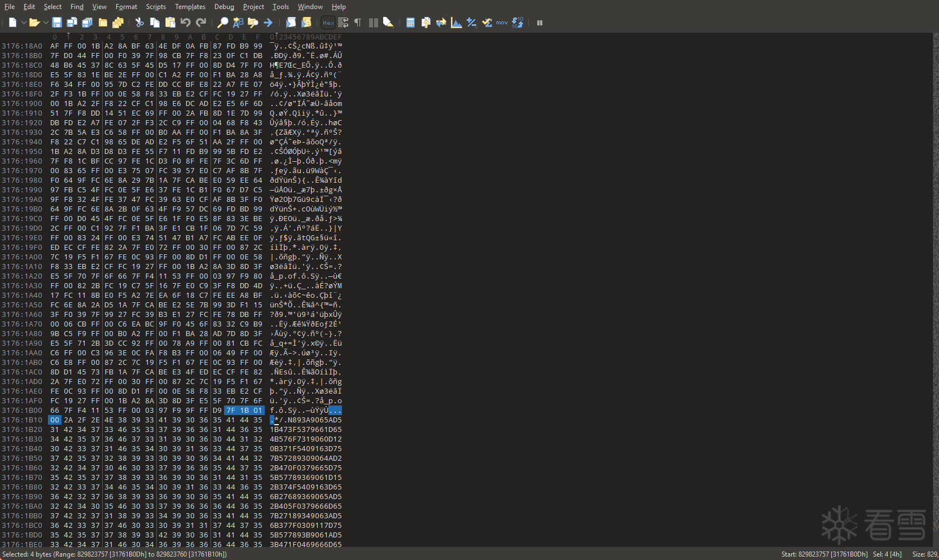The height and width of the screenshot is (560, 939).
Task: Open the Format menu
Action: (x=126, y=7)
